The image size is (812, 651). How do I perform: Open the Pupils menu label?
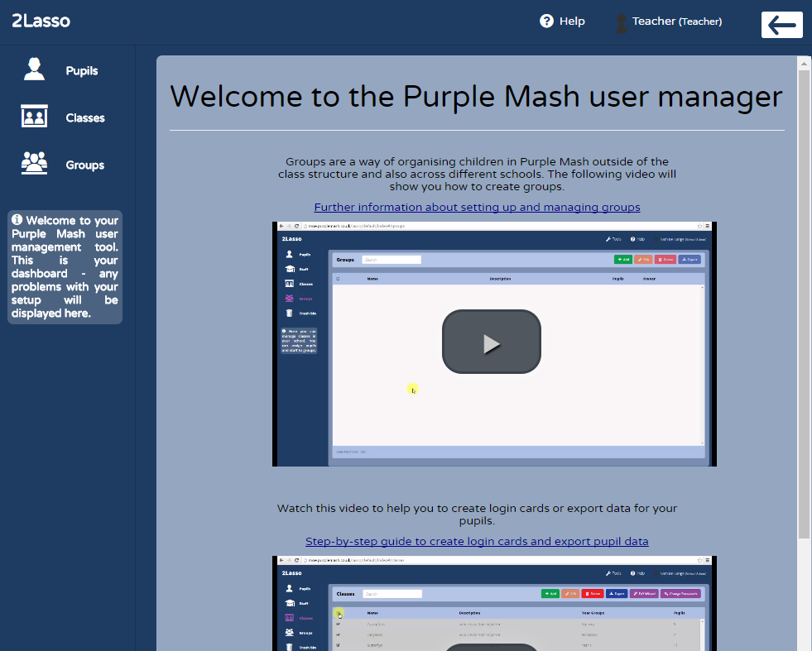point(82,71)
